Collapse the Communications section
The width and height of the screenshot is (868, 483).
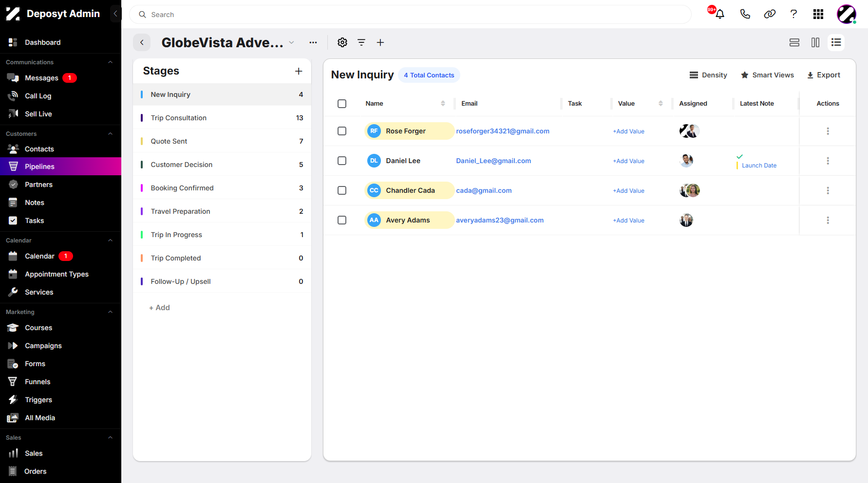(x=110, y=62)
